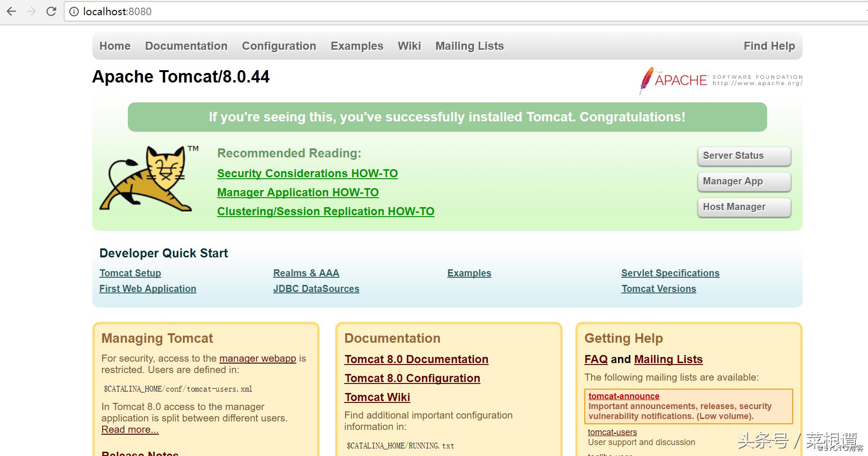868x456 pixels.
Task: Click the Manager App button
Action: click(x=744, y=182)
